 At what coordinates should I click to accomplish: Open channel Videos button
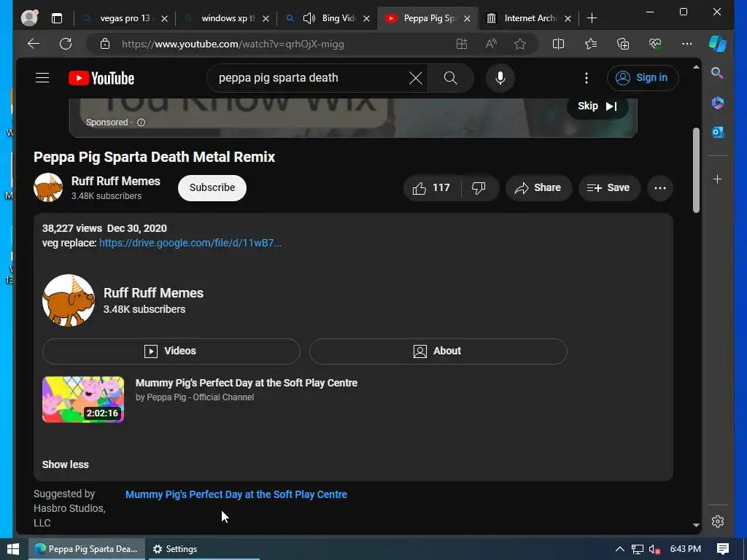(171, 351)
